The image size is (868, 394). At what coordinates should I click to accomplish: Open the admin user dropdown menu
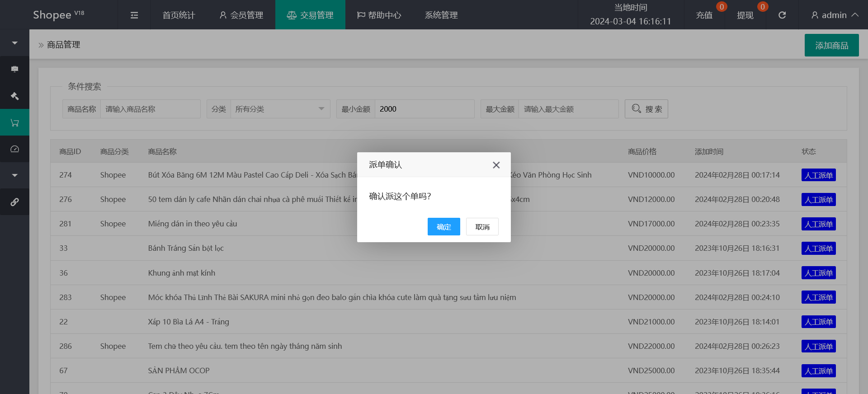(x=835, y=15)
